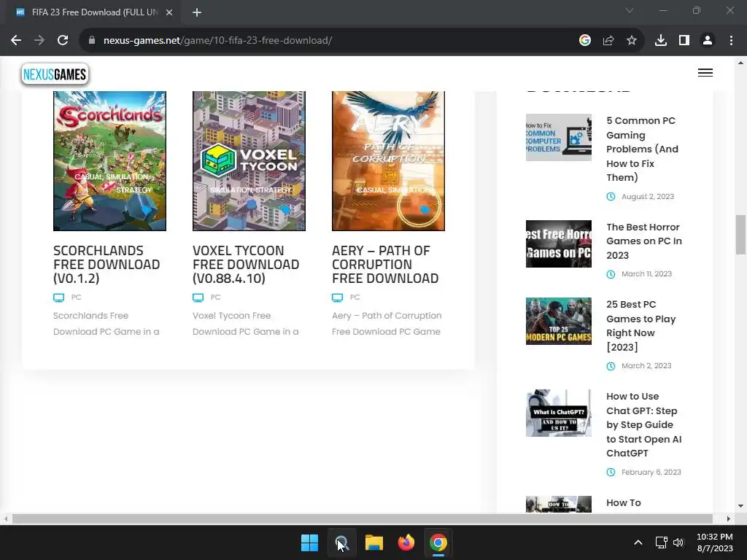Show hidden system tray icons
This screenshot has width=747, height=560.
click(638, 542)
